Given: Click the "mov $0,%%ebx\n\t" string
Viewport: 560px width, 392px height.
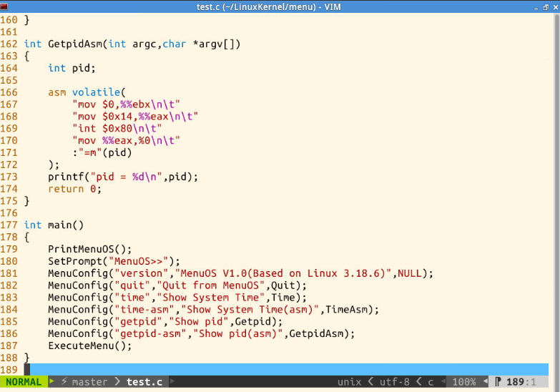Looking at the screenshot, I should (126, 104).
